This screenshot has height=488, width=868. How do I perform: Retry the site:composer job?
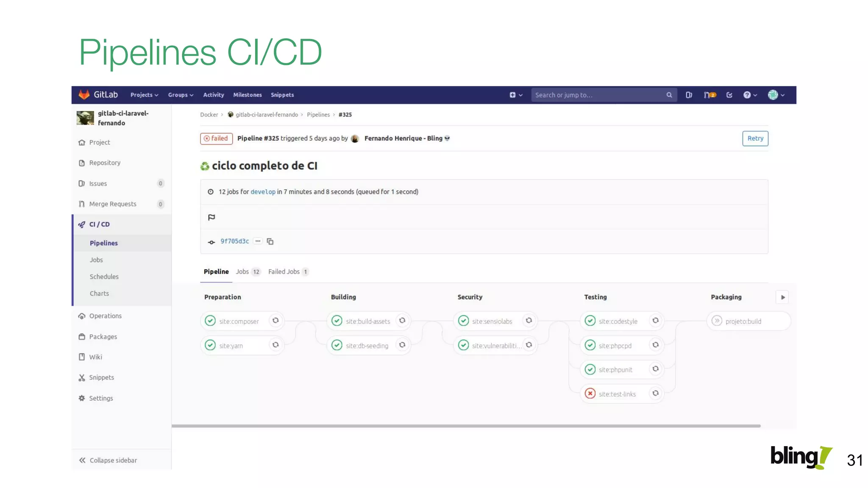point(275,321)
